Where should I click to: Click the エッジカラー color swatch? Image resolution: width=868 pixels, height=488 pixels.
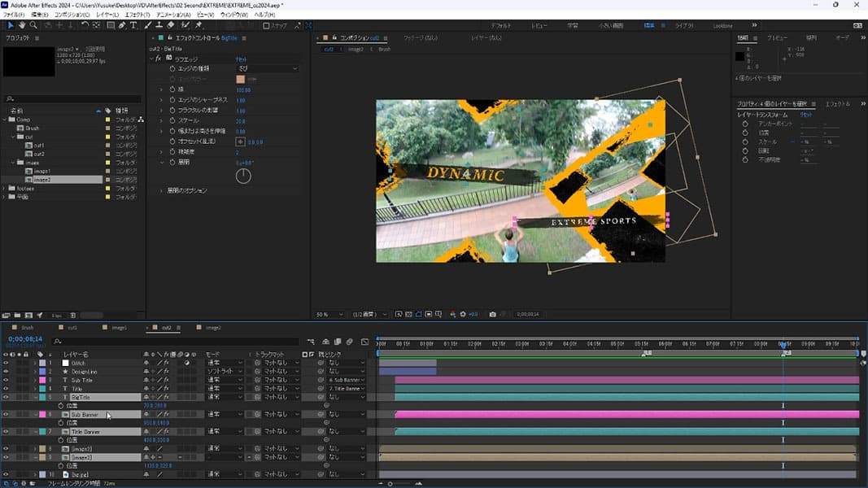(240, 79)
